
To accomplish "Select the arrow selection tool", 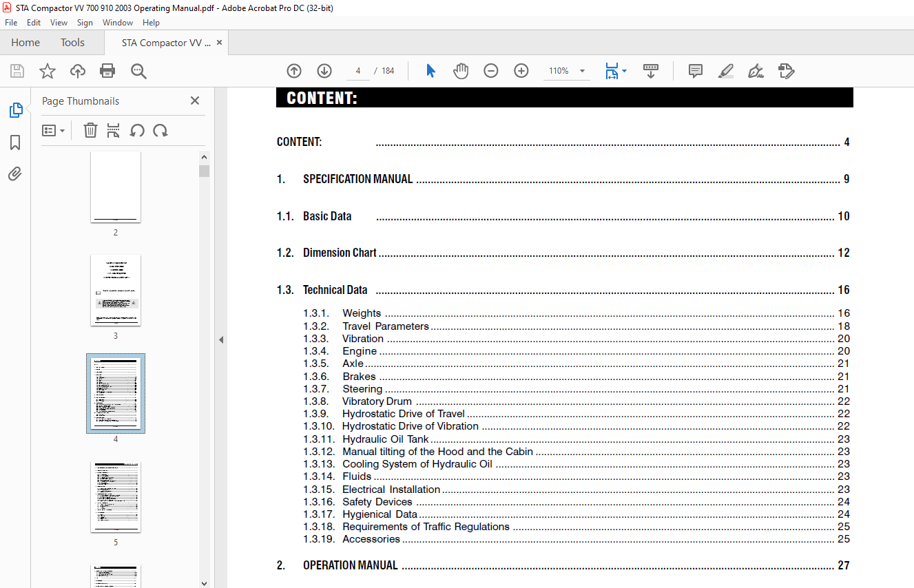I will pos(430,71).
